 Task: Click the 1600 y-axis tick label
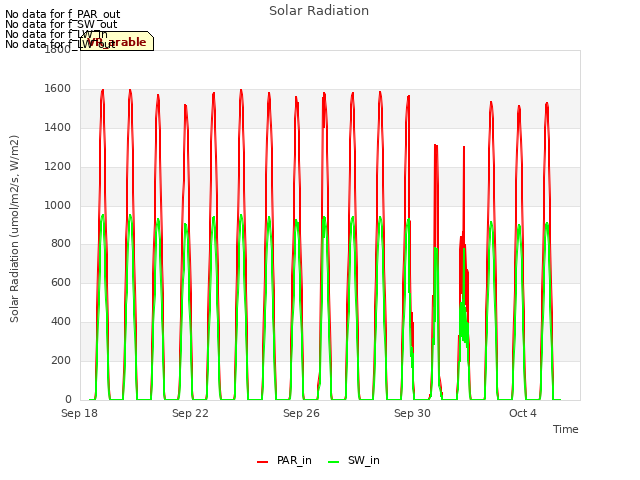click(x=58, y=89)
